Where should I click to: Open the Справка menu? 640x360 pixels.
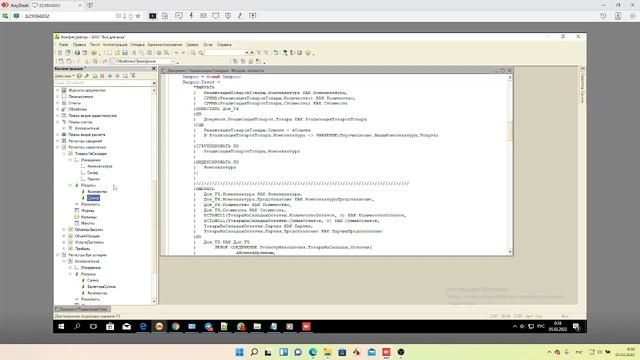pyautogui.click(x=224, y=44)
